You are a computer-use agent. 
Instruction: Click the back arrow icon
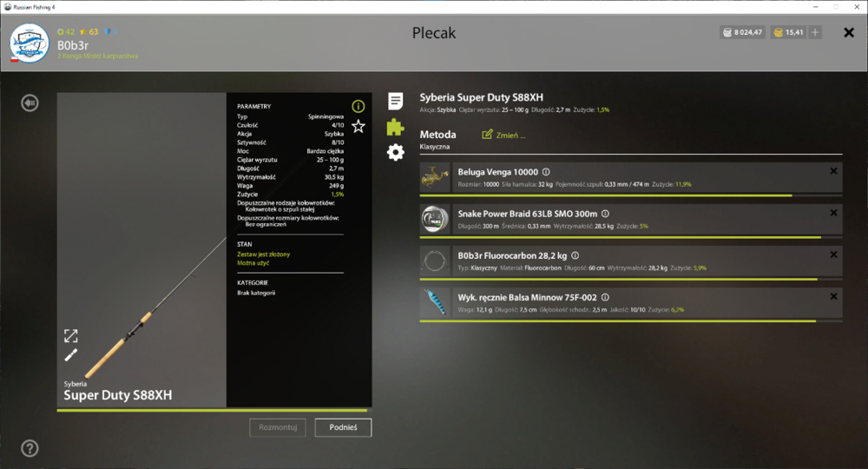tap(30, 103)
